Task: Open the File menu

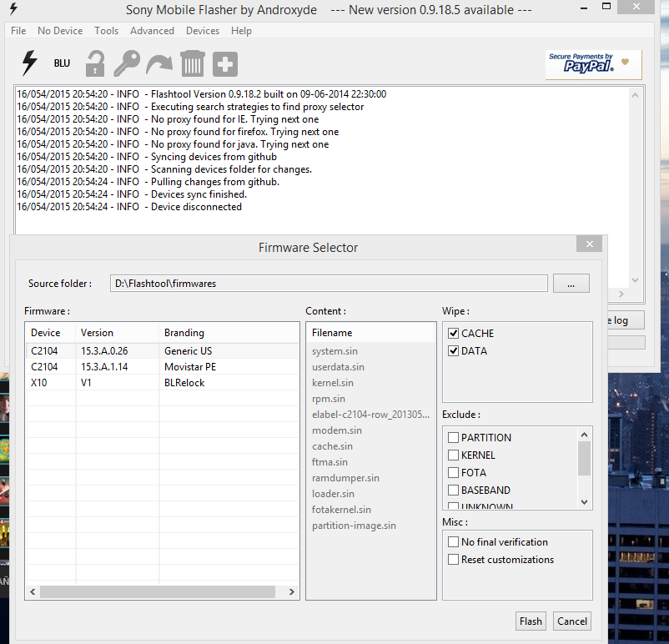Action: tap(18, 31)
